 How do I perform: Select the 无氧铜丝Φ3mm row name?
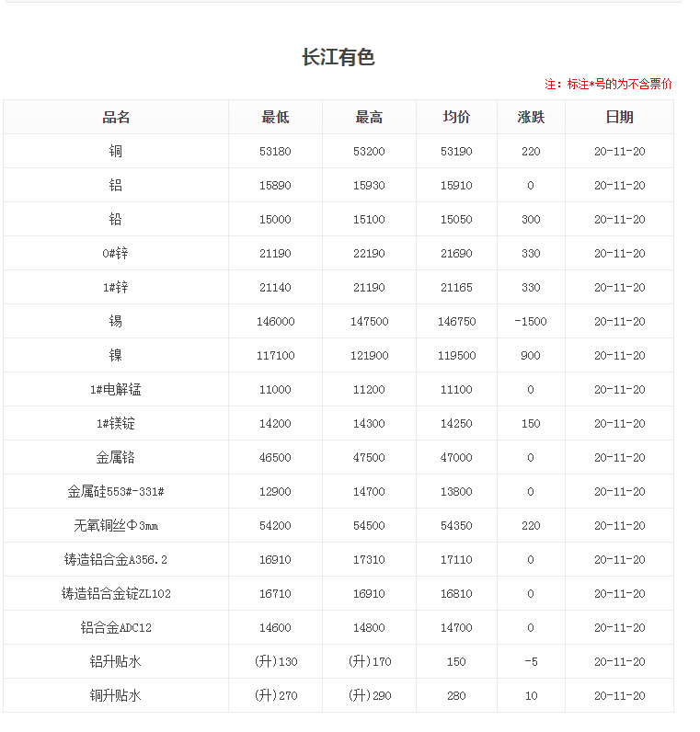[116, 525]
